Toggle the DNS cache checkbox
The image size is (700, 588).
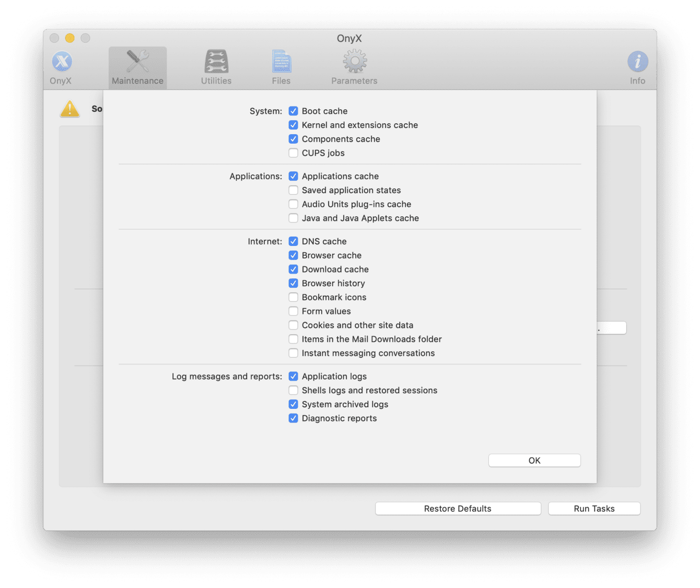(x=294, y=242)
